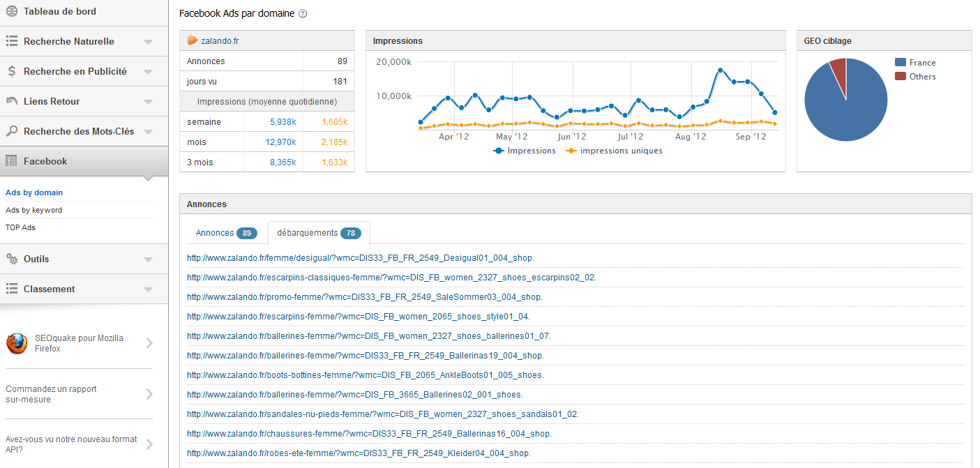Click semaine unique value 1,605k
The height and width of the screenshot is (468, 980).
pyautogui.click(x=334, y=122)
